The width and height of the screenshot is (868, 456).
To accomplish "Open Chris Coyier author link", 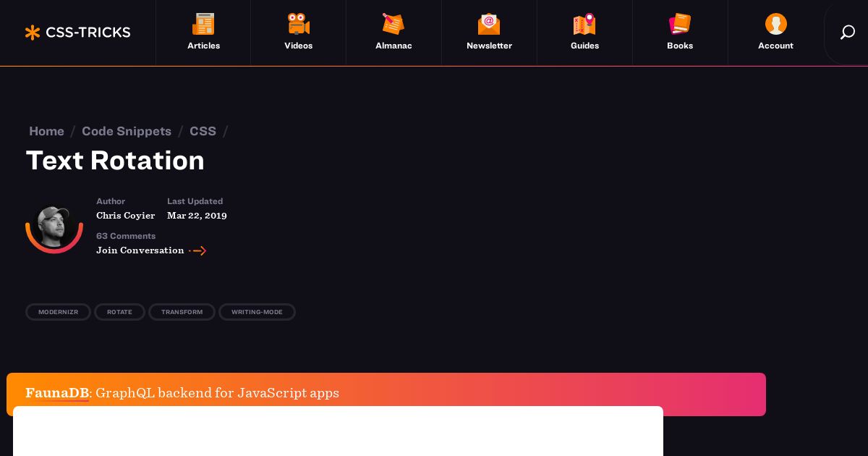I will tap(125, 215).
